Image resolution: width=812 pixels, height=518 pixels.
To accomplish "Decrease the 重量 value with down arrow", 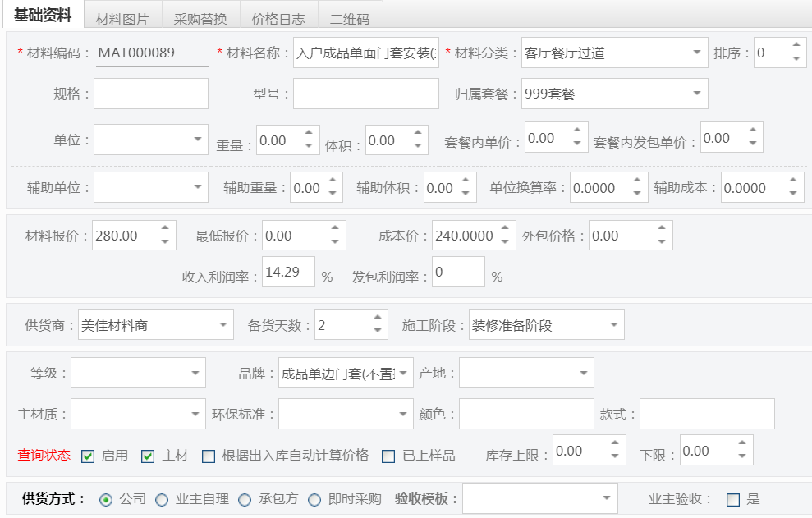I will [x=309, y=146].
